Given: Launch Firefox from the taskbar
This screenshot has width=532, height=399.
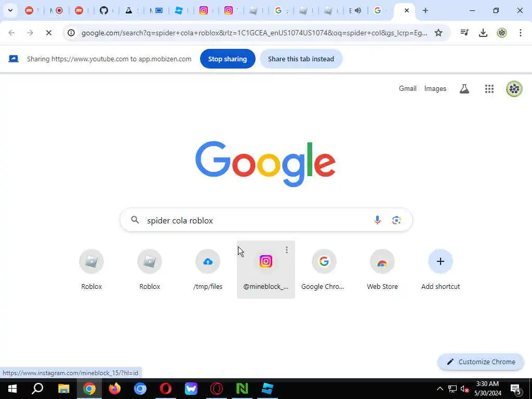Looking at the screenshot, I should click(x=115, y=389).
